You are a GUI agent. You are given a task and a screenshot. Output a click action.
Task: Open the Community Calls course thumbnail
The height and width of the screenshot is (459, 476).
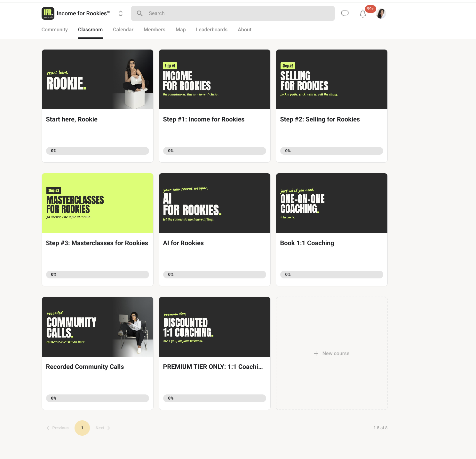tap(98, 327)
